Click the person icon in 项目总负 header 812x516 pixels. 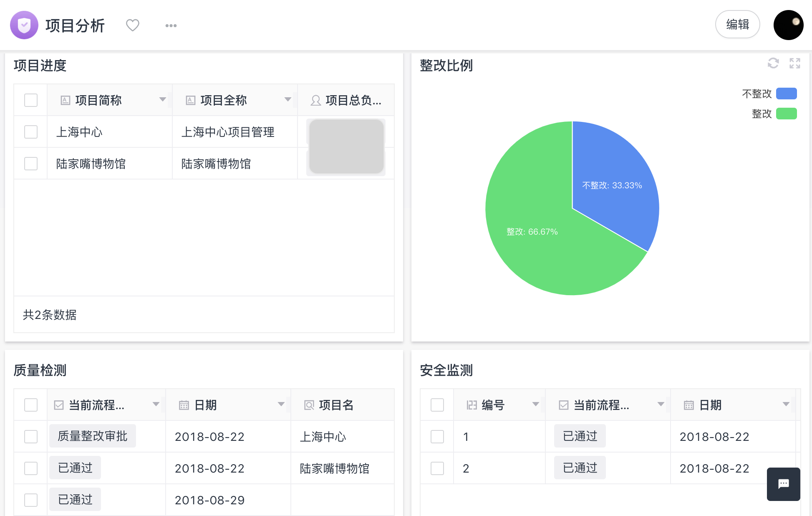coord(316,100)
